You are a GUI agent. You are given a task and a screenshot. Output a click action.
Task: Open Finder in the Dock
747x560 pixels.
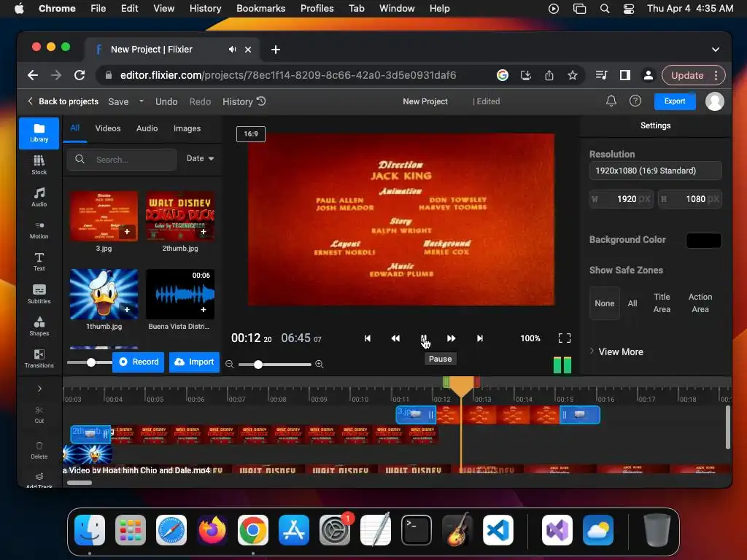click(90, 530)
